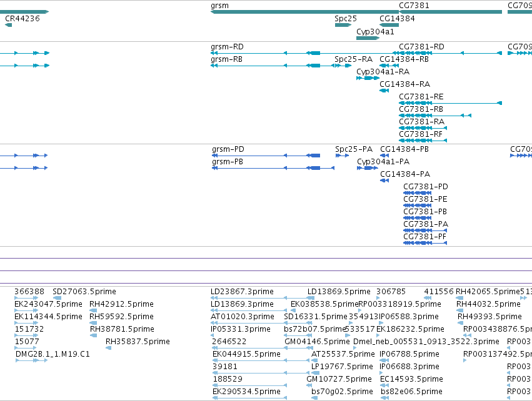Select the Cyp304a1 gene bar
This screenshot has height=401, width=532.
[x=368, y=38]
